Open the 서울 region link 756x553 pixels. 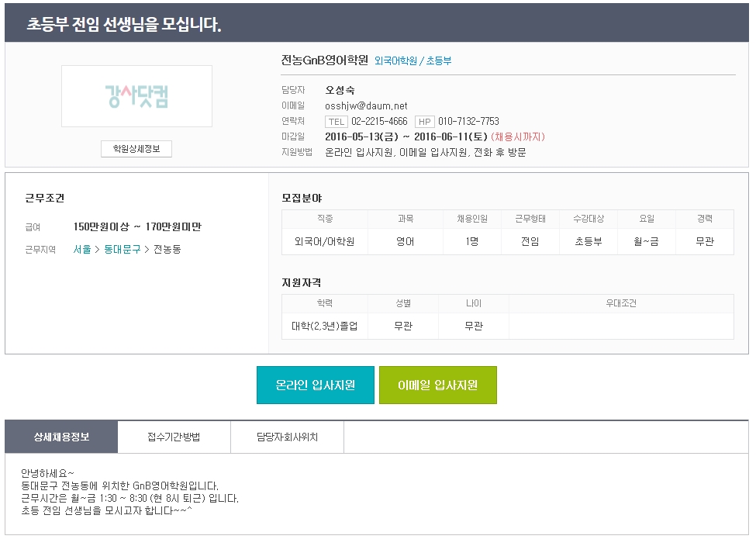tap(82, 249)
